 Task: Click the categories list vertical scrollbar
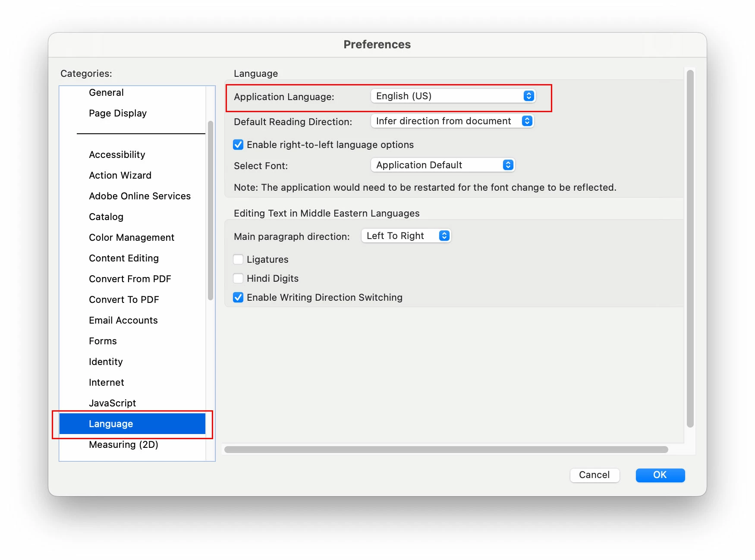[211, 211]
